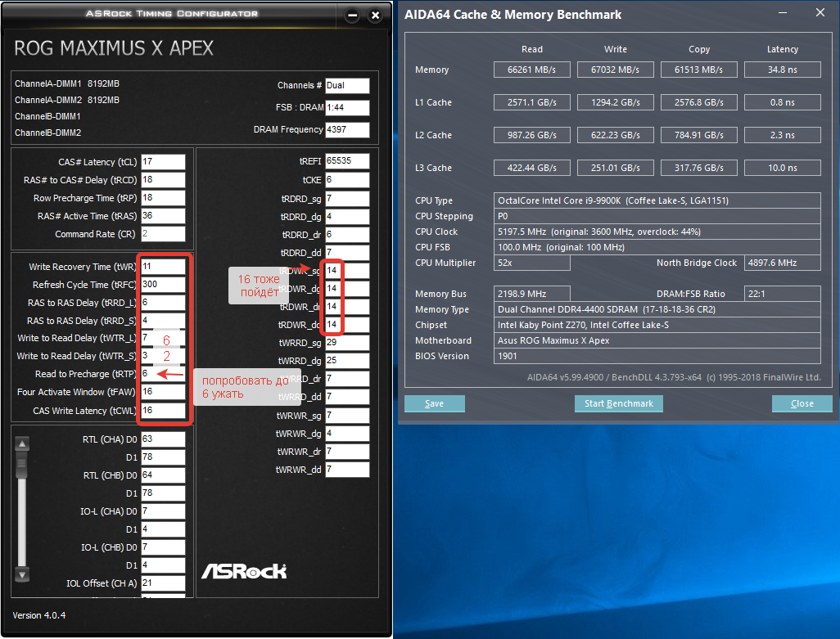Click the DRAM:FSB Ratio value 22:1
Viewport: 840px width, 639px height.
pos(783,294)
